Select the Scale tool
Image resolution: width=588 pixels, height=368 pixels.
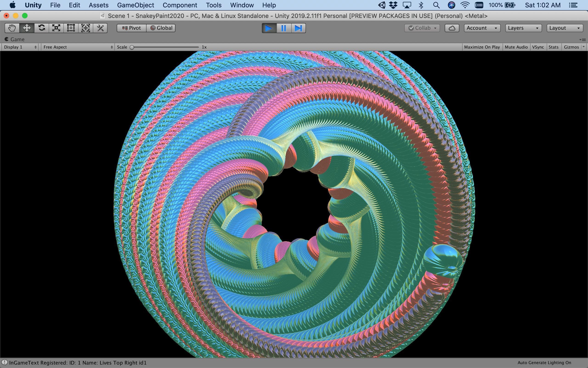point(56,28)
